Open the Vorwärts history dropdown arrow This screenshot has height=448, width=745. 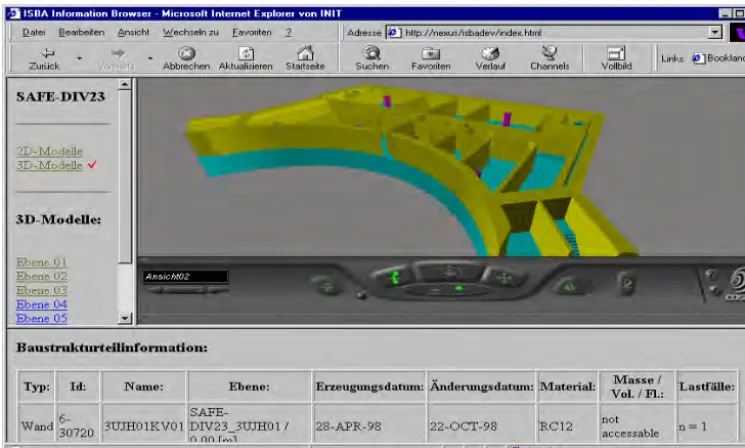point(150,58)
